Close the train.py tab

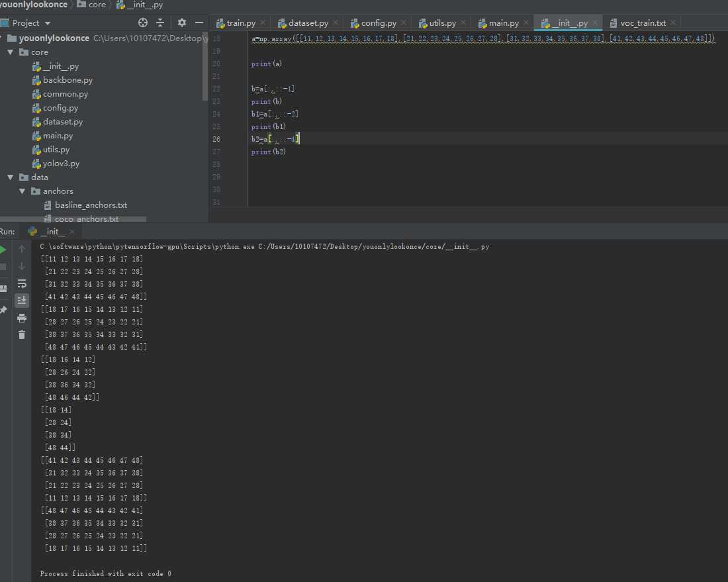pyautogui.click(x=263, y=23)
